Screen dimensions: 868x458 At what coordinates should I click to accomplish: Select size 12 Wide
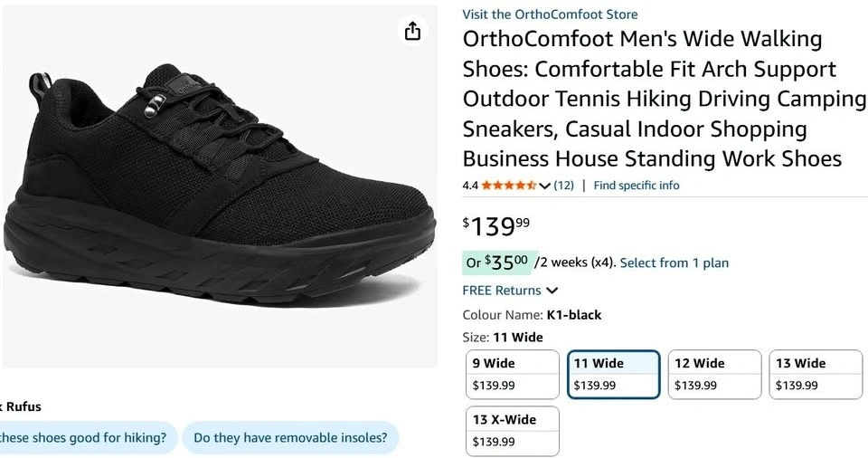click(x=715, y=374)
